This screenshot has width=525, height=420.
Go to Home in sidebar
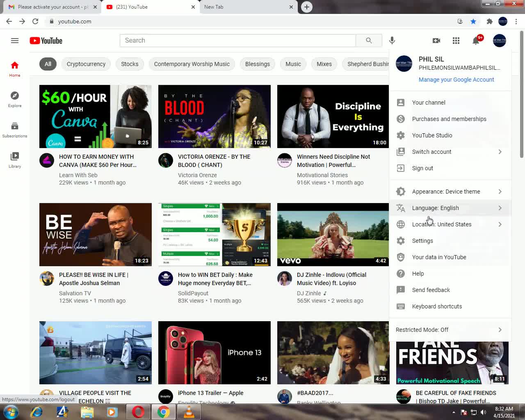pos(15,69)
